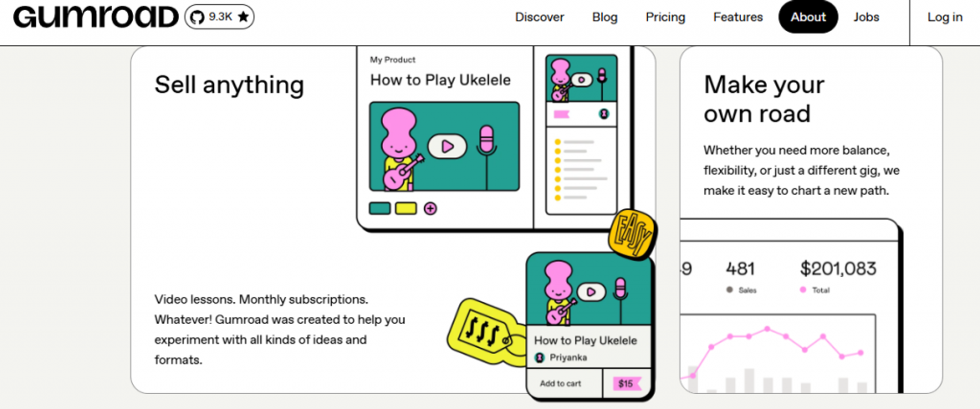Click the avatar icon in the preview panel
The width and height of the screenshot is (980, 409).
coord(604,114)
